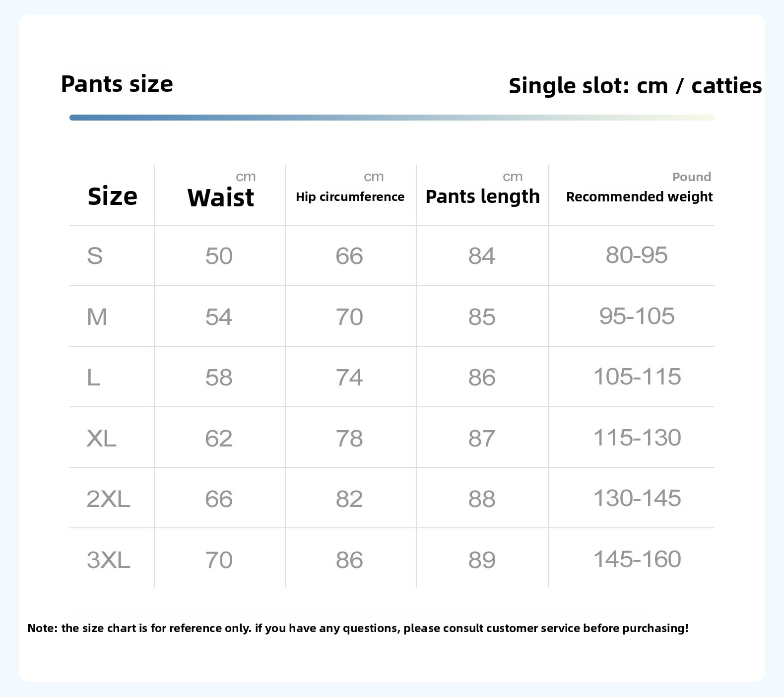Select the XL size row label

[x=101, y=438]
